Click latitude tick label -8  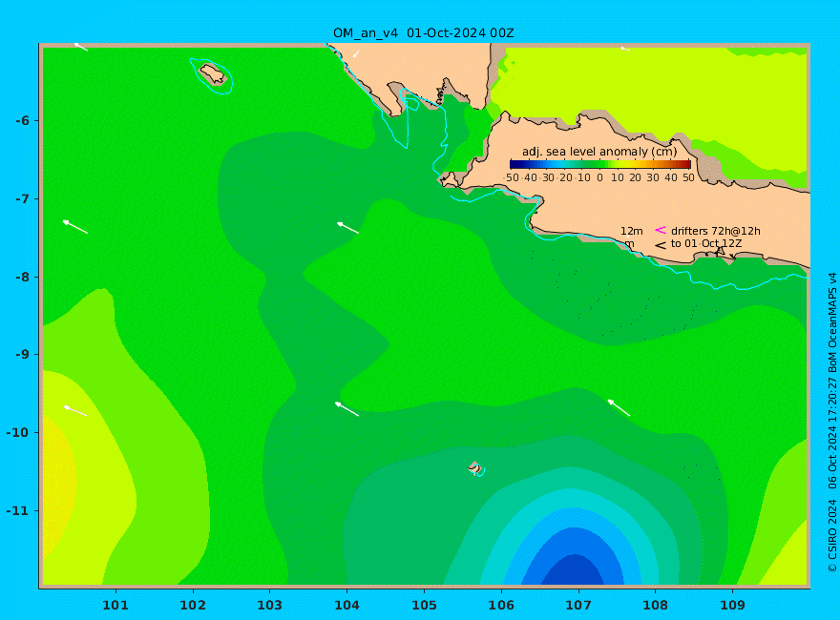point(23,277)
